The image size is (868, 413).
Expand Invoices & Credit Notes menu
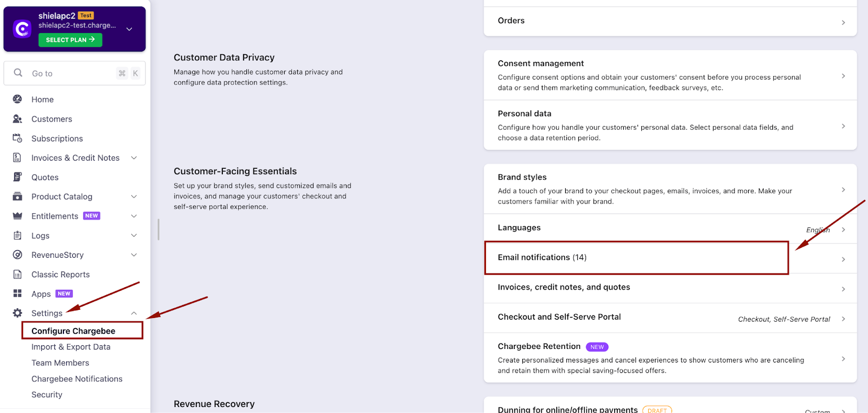pyautogui.click(x=134, y=158)
